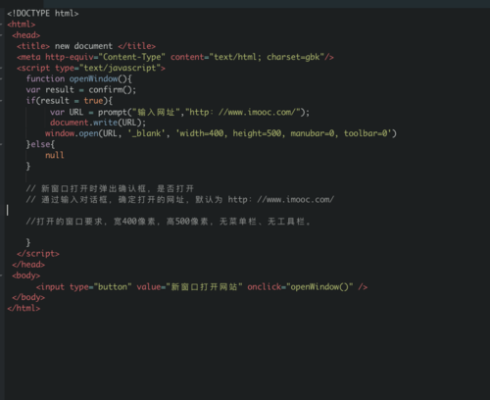Screen dimensions: 490x400
Task: Click the null keyword in the else block
Action: point(55,155)
